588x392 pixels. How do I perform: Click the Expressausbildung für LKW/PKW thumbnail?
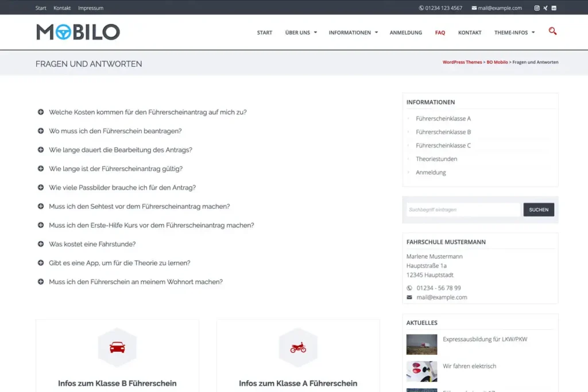click(421, 344)
